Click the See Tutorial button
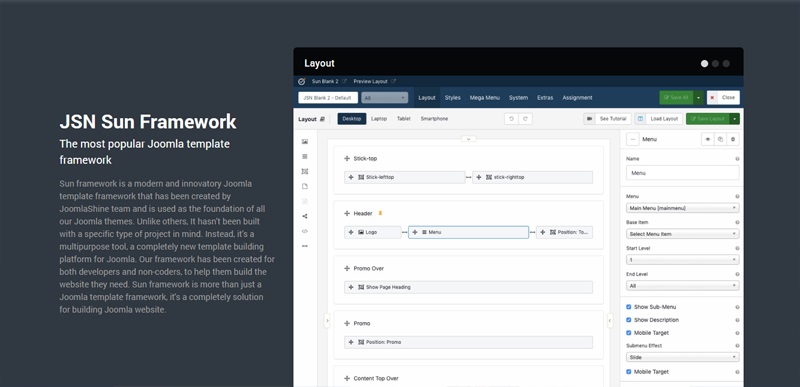The width and height of the screenshot is (800, 387). coord(608,119)
